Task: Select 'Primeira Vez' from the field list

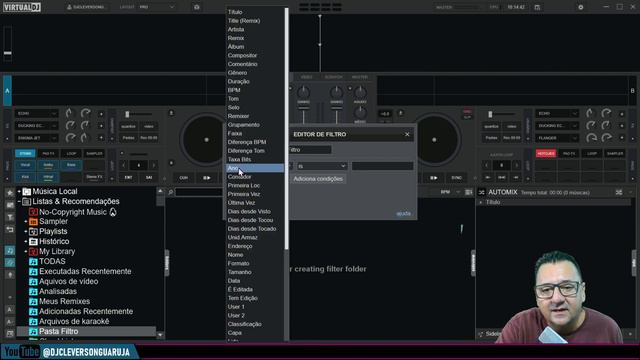Action: coord(244,194)
